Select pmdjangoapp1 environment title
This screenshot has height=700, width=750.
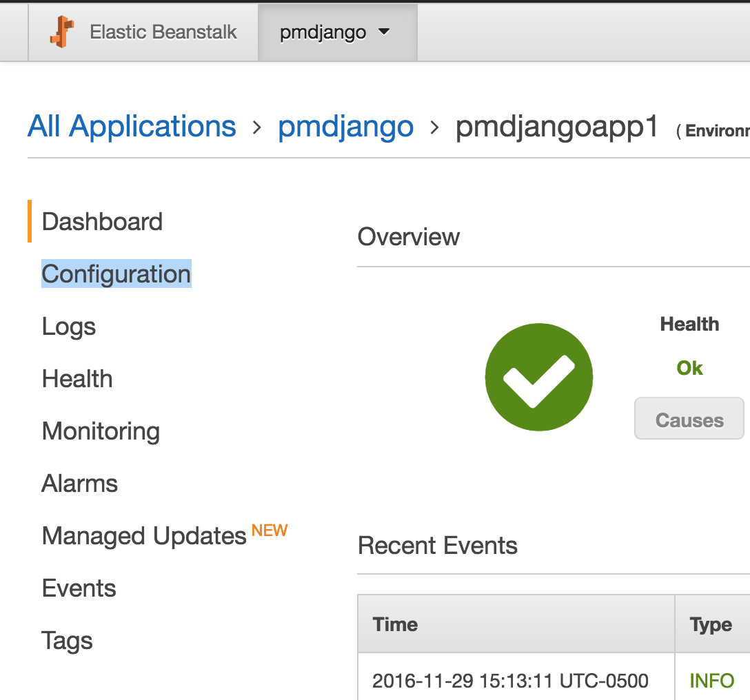tap(557, 127)
